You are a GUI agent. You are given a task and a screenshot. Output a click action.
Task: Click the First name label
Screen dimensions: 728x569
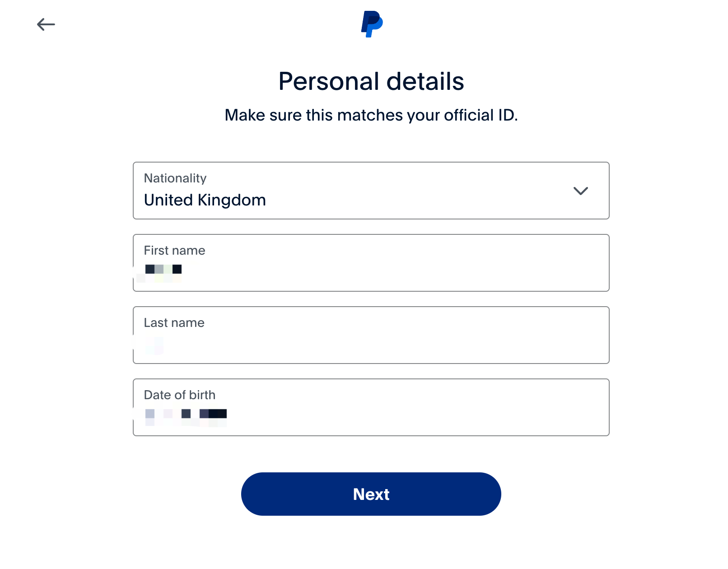pyautogui.click(x=174, y=251)
